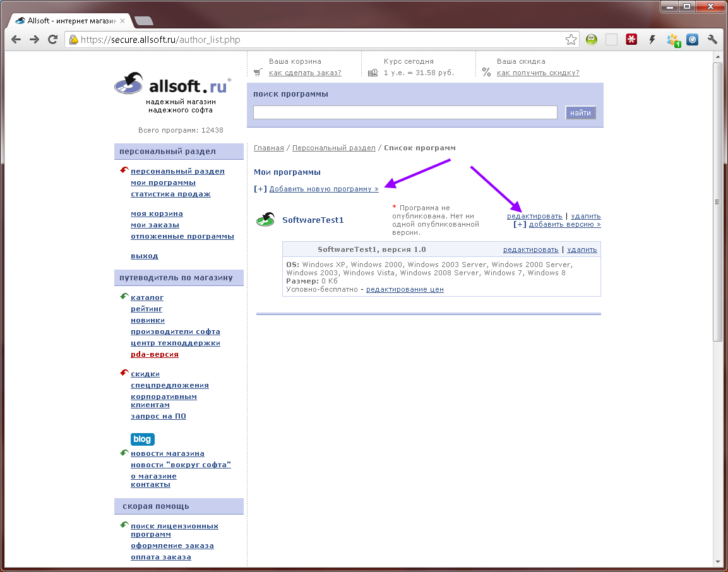Go back with the browser back arrow

[x=16, y=40]
